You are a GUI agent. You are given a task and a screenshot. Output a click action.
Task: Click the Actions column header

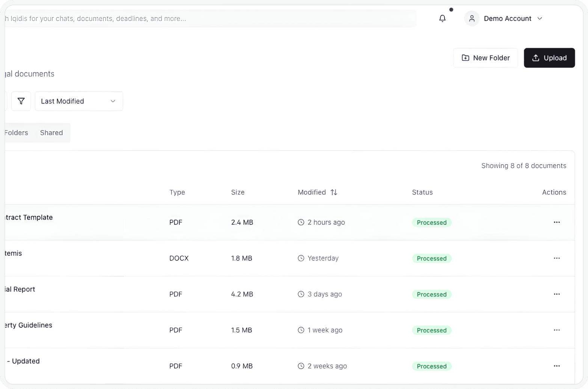pos(554,192)
